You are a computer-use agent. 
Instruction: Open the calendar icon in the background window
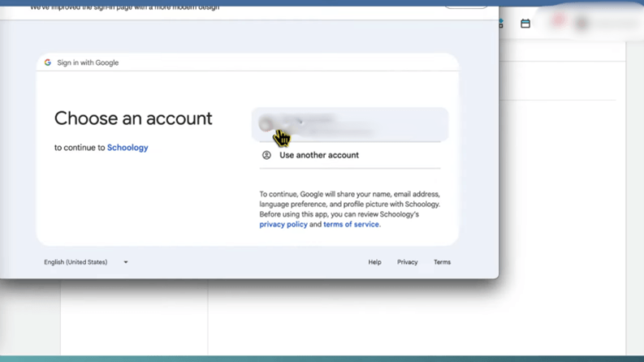(525, 24)
